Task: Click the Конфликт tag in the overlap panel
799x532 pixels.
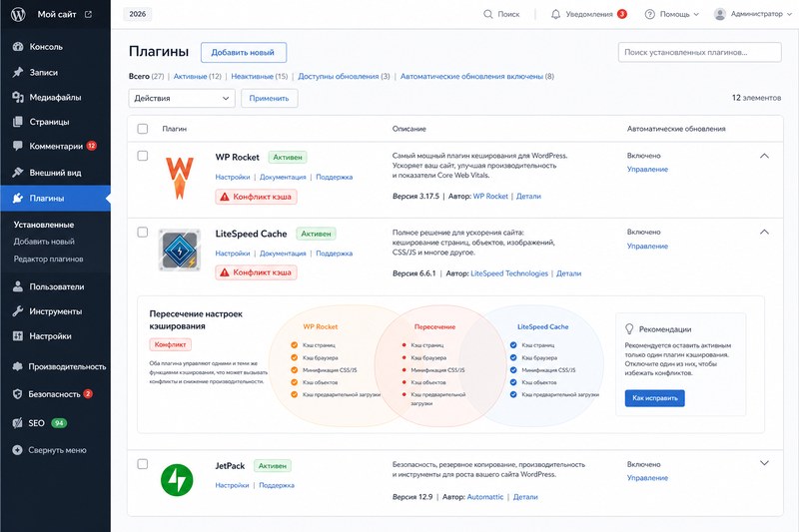Action: (x=170, y=344)
